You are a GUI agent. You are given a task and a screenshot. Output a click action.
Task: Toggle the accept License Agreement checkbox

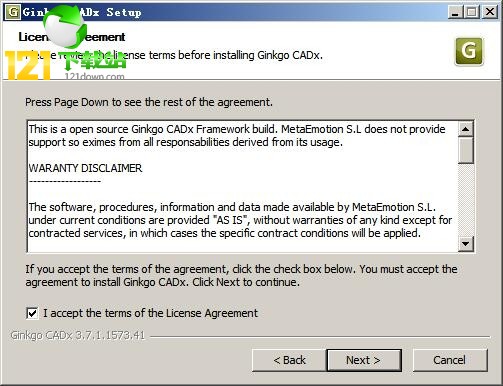pyautogui.click(x=32, y=313)
